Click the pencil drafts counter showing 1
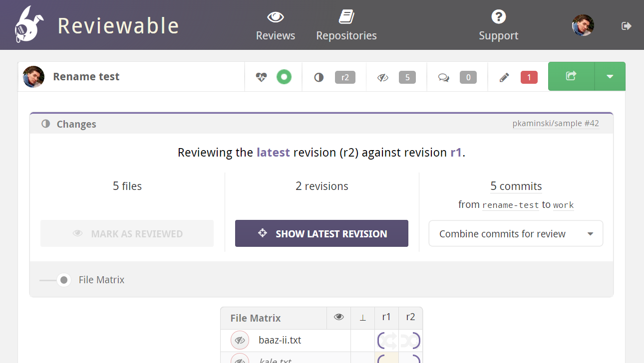This screenshot has width=644, height=363. [x=518, y=77]
